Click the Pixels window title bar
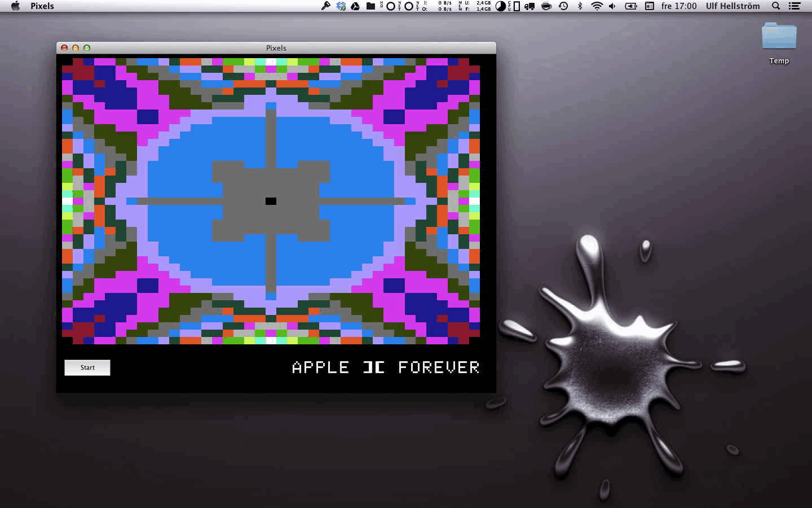The image size is (812, 508). pyautogui.click(x=276, y=48)
